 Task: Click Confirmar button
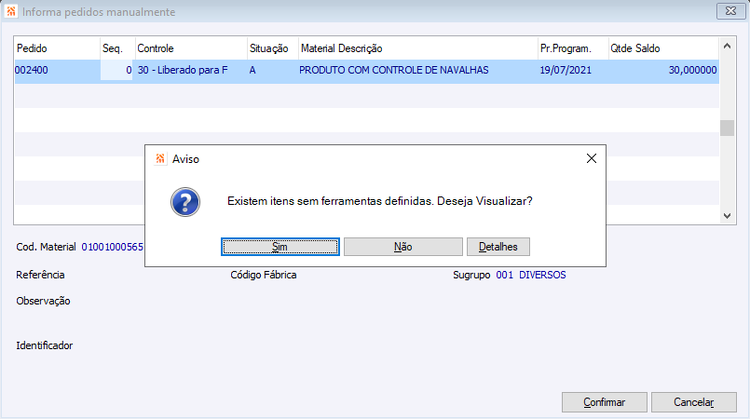click(x=604, y=402)
